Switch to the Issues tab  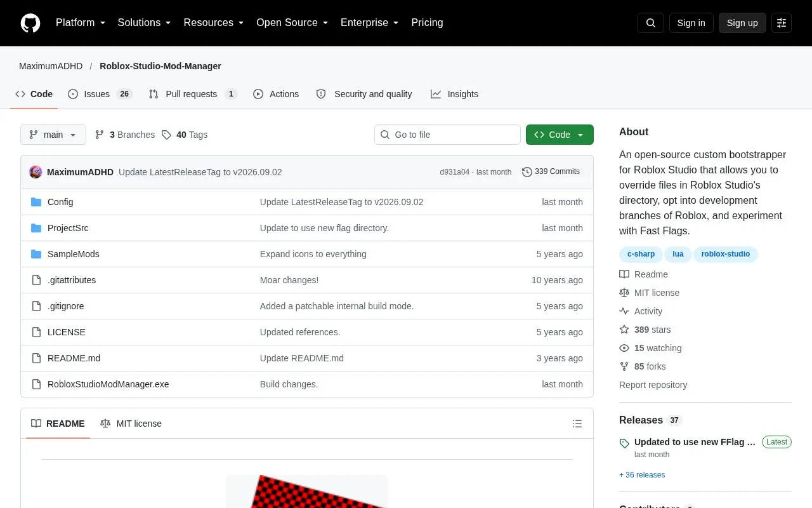coord(100,94)
